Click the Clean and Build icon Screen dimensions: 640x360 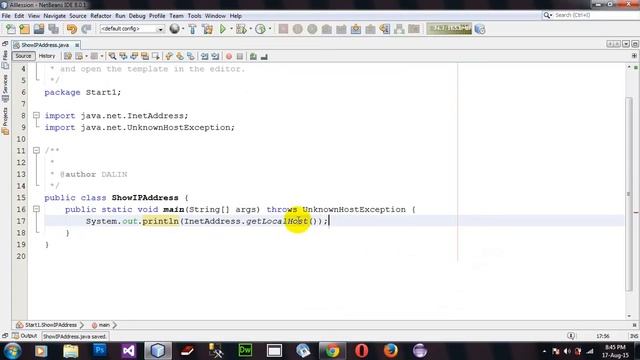click(x=207, y=29)
